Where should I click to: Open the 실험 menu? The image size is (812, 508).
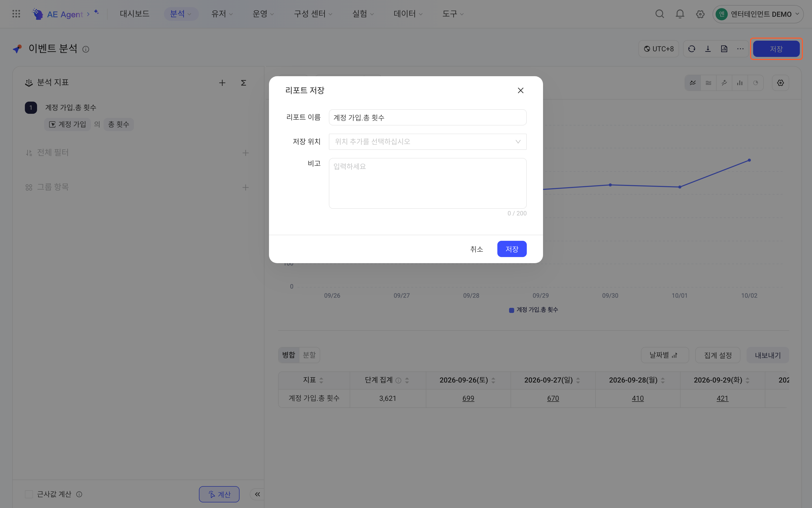(363, 14)
